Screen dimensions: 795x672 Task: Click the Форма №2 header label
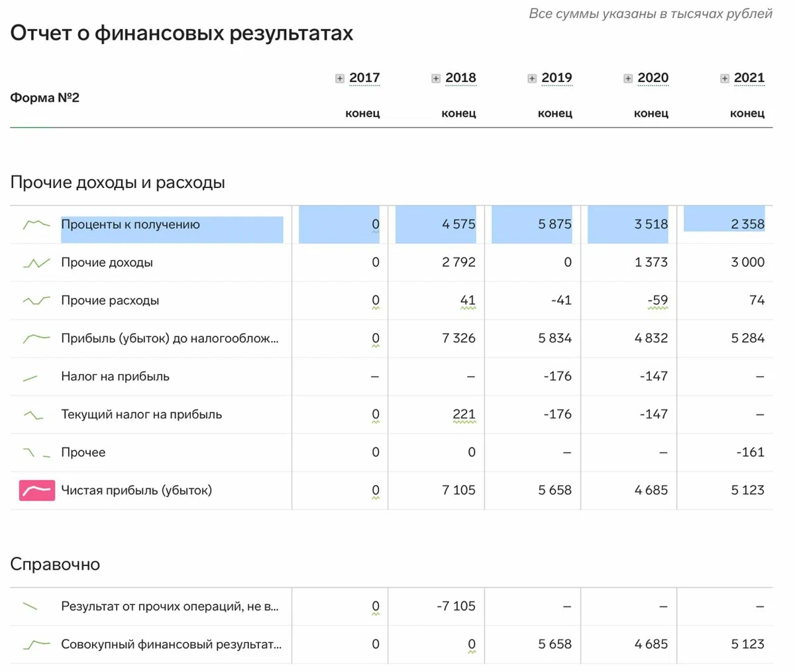pos(45,98)
